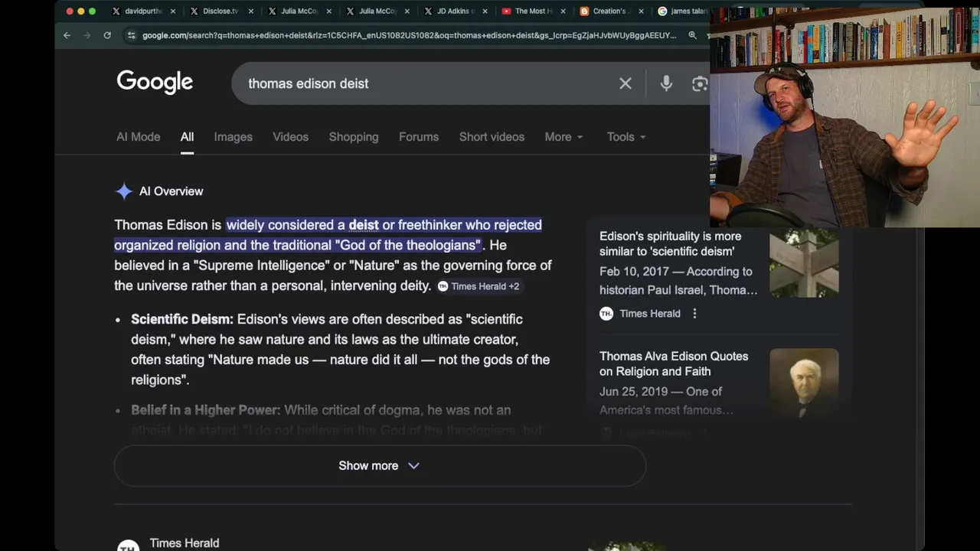Viewport: 980px width, 551px height.
Task: Click the 'Belief in a Higher Power:' heading
Action: (x=206, y=410)
